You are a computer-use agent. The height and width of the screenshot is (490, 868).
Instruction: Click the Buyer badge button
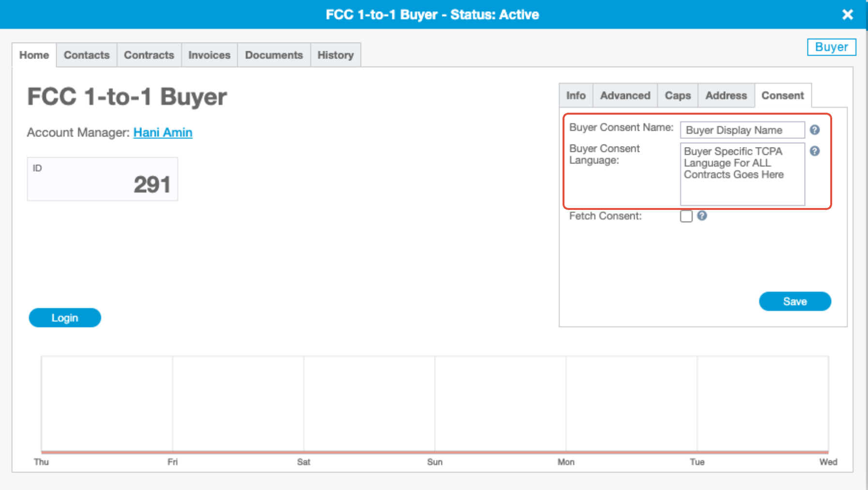pos(832,47)
